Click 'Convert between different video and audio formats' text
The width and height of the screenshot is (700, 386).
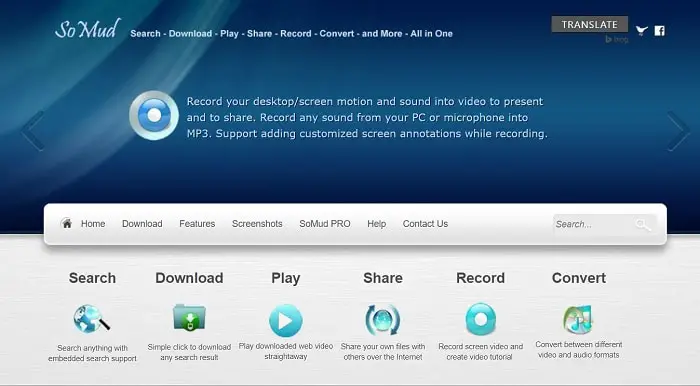point(579,350)
